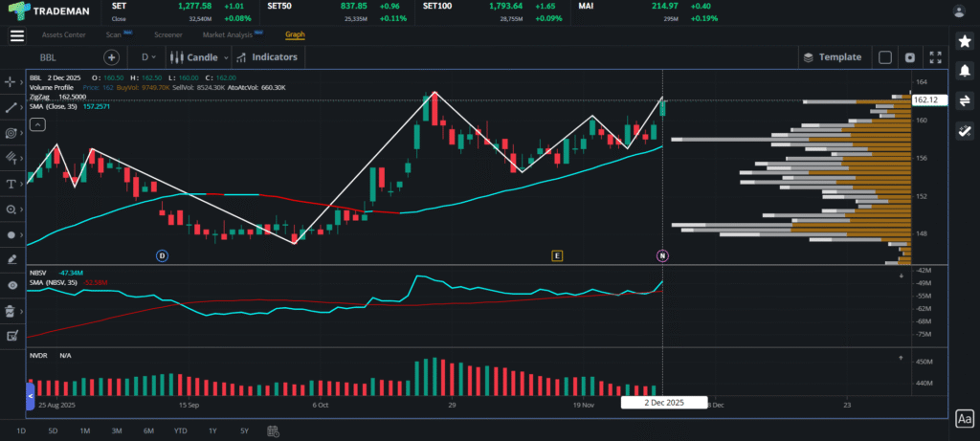The width and height of the screenshot is (980, 441).
Task: Open the trash remove-drawings tool
Action: tap(11, 311)
